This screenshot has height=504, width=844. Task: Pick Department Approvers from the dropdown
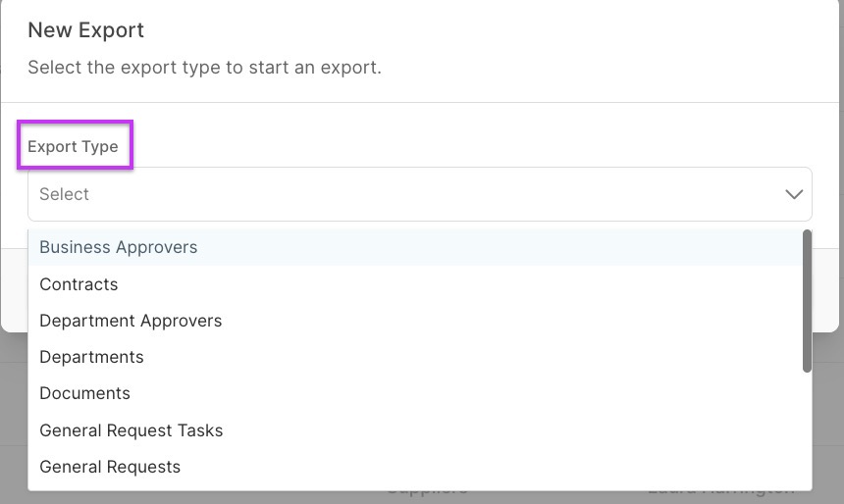(x=131, y=321)
